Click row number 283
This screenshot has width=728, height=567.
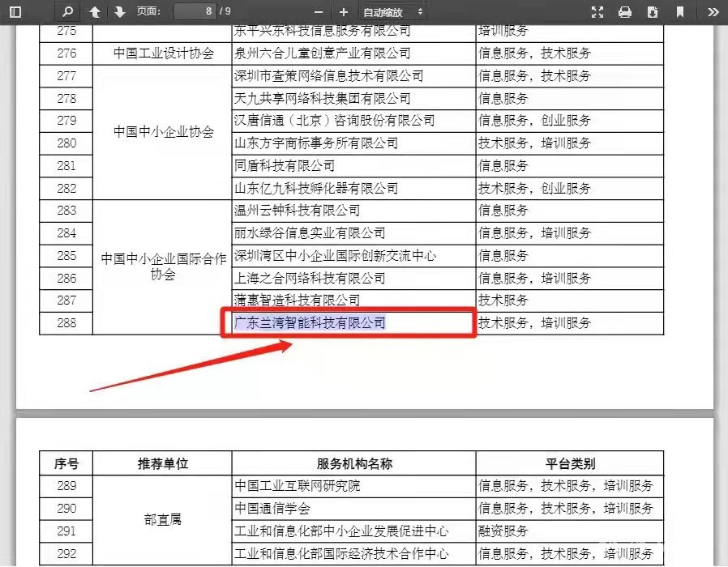point(66,211)
